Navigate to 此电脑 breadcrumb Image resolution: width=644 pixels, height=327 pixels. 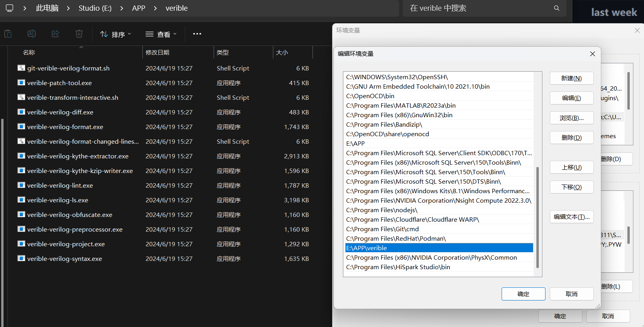(47, 8)
